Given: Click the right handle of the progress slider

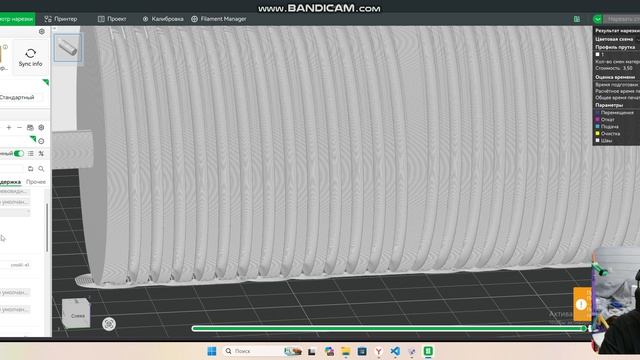Looking at the screenshot, I should [x=585, y=329].
